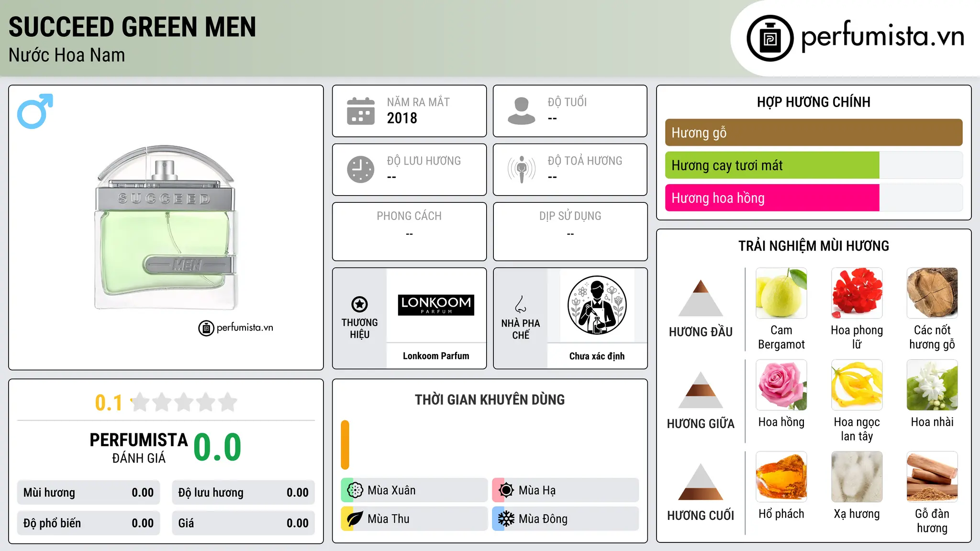The width and height of the screenshot is (980, 551).
Task: Select the Cam Bergamot note image
Action: pos(781,293)
